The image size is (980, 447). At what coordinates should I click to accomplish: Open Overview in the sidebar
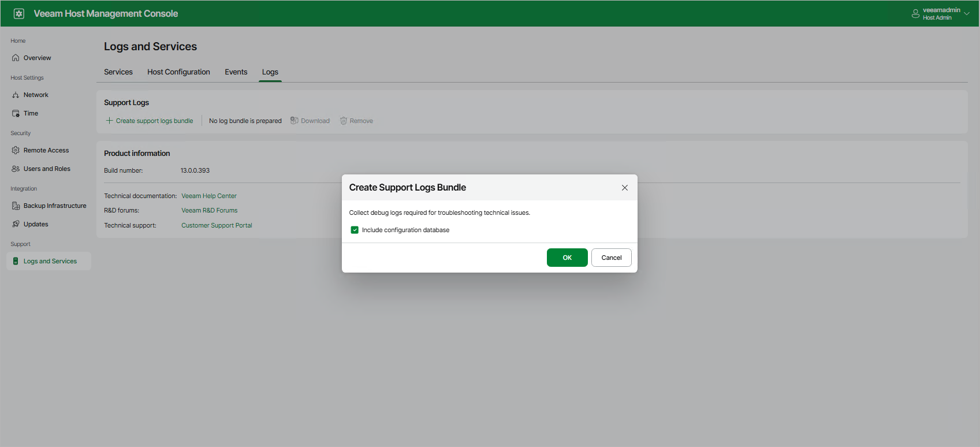pos(38,58)
